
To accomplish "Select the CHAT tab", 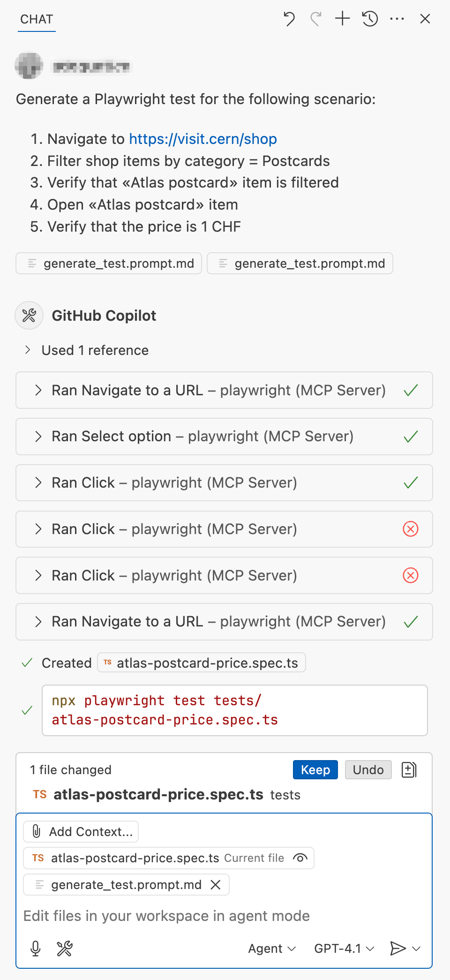I will pyautogui.click(x=37, y=19).
